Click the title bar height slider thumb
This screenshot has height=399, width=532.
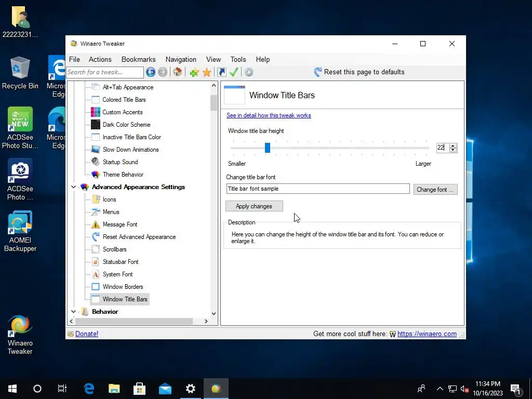268,148
